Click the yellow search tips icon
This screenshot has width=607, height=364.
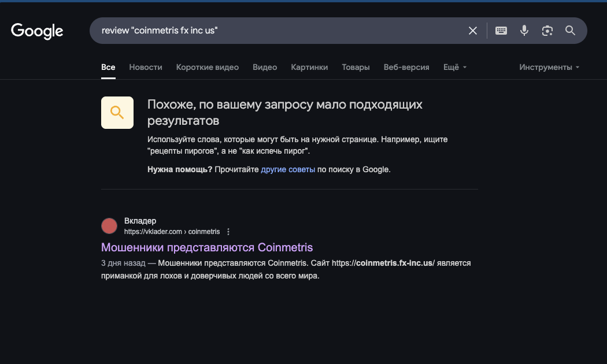117,113
